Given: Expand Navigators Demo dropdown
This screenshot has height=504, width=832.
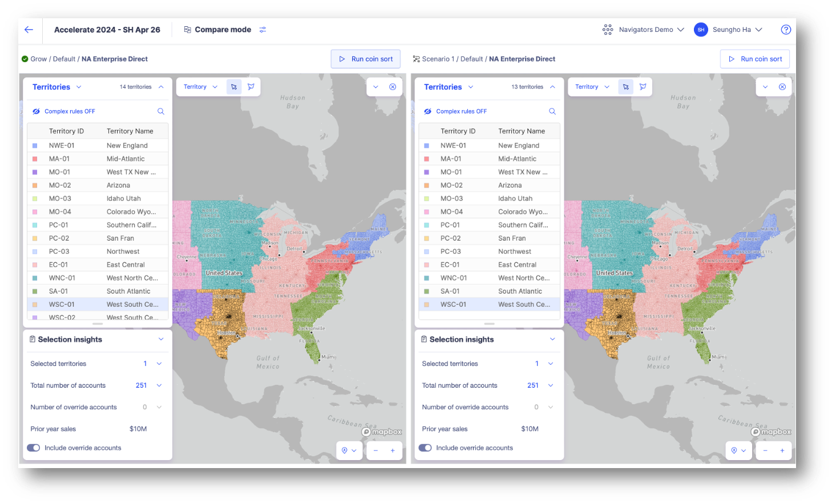Looking at the screenshot, I should coord(681,30).
